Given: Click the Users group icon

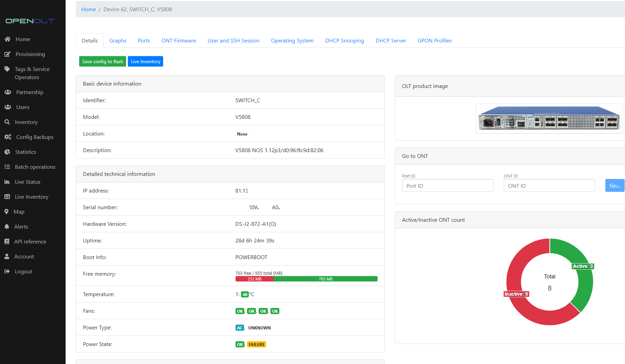Looking at the screenshot, I should pyautogui.click(x=8, y=107).
